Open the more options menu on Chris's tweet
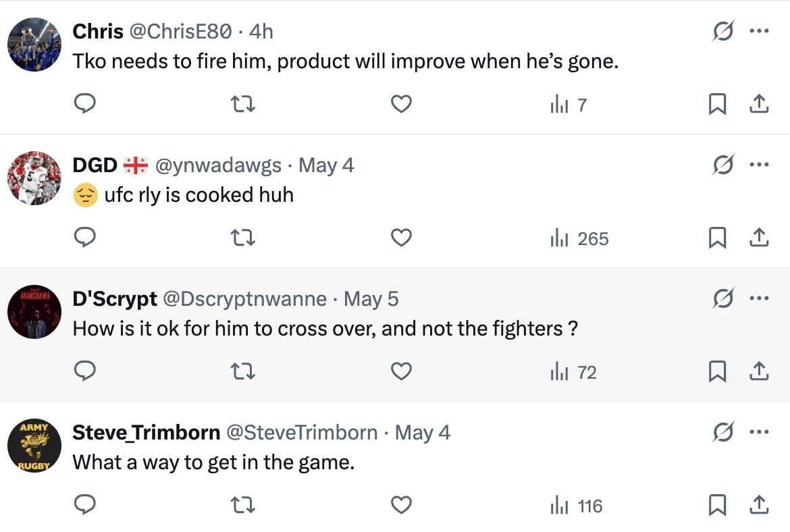790x532 pixels. click(x=760, y=30)
